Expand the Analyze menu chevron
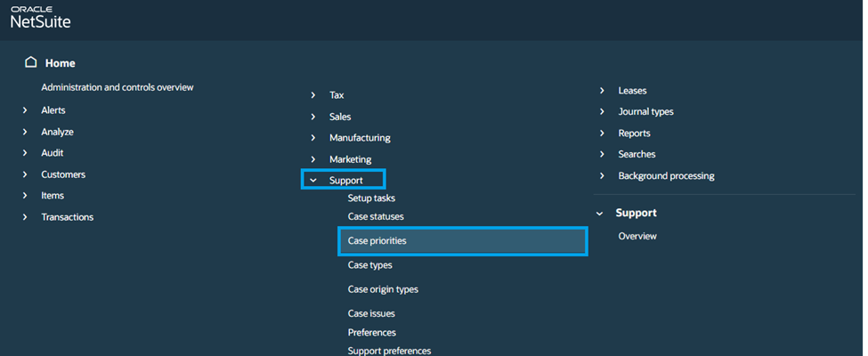This screenshot has height=356, width=868. [25, 132]
